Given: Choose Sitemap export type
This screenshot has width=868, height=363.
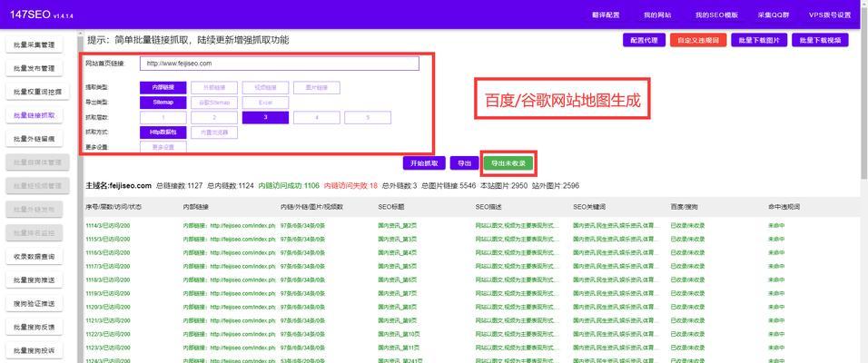Looking at the screenshot, I should (163, 103).
